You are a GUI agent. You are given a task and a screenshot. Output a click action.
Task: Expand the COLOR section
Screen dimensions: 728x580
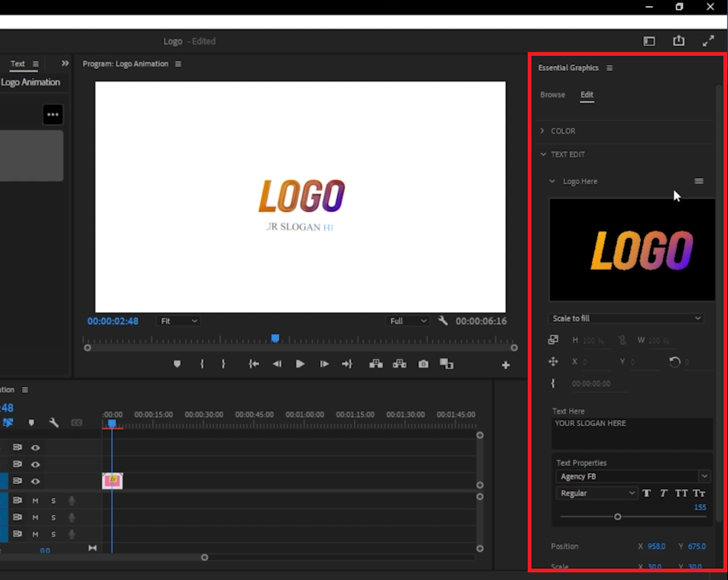[563, 131]
